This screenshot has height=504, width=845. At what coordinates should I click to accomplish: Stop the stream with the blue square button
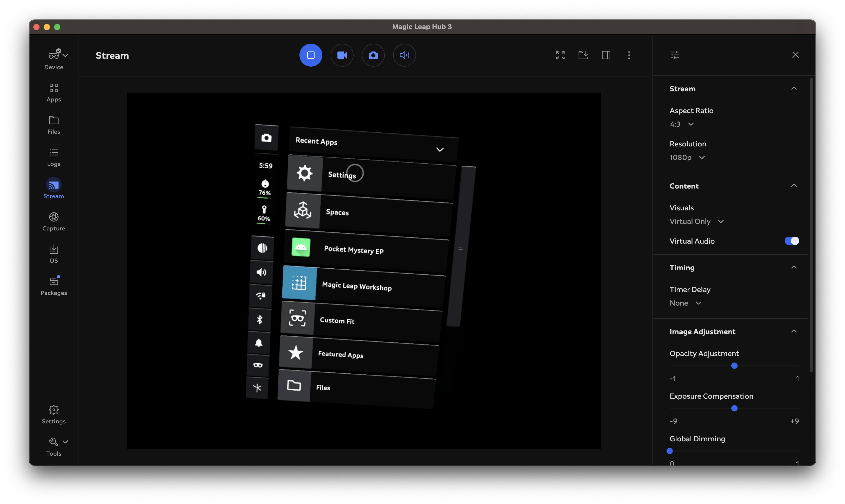(x=311, y=55)
